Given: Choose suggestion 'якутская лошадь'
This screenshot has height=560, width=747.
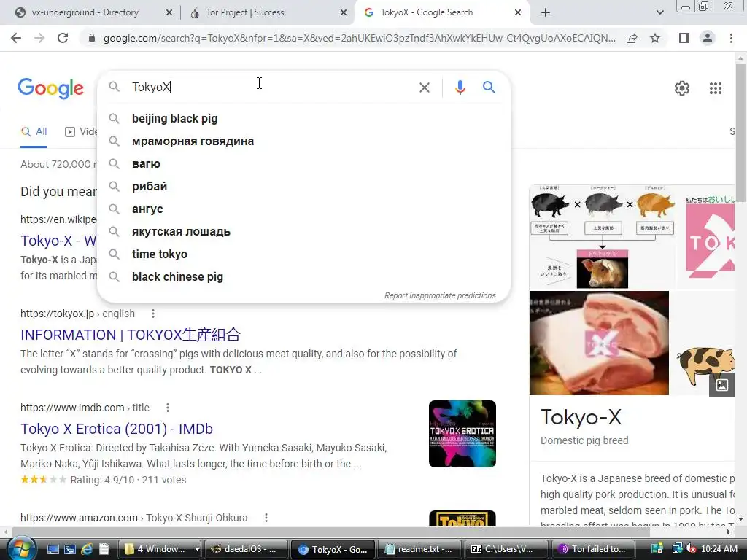Looking at the screenshot, I should pyautogui.click(x=303, y=231).
